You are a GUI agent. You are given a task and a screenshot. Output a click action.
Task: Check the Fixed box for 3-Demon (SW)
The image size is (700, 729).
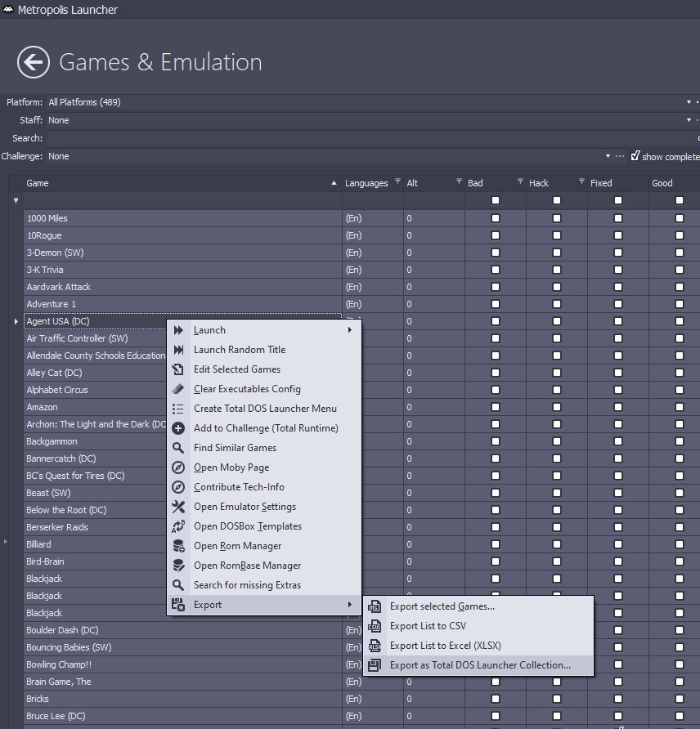[x=618, y=253]
